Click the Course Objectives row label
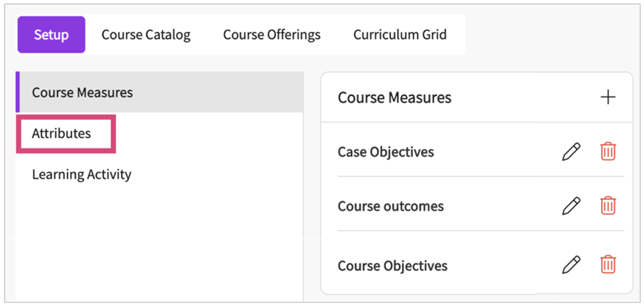 coord(392,265)
